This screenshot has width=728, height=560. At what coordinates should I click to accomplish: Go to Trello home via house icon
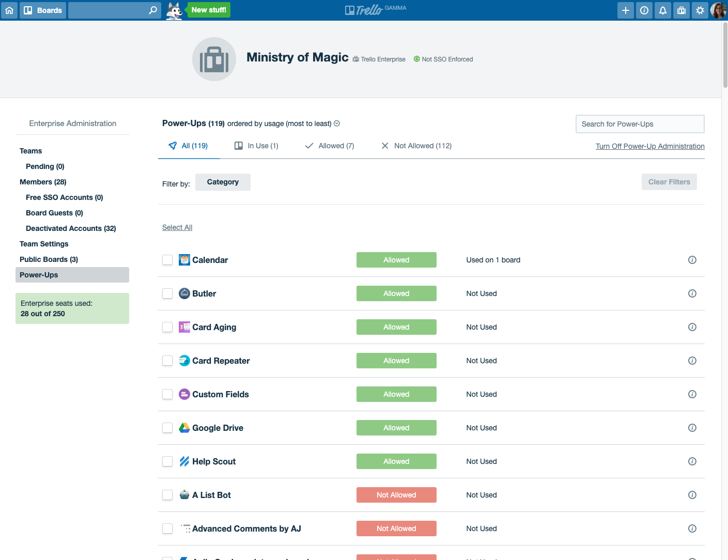pyautogui.click(x=9, y=10)
